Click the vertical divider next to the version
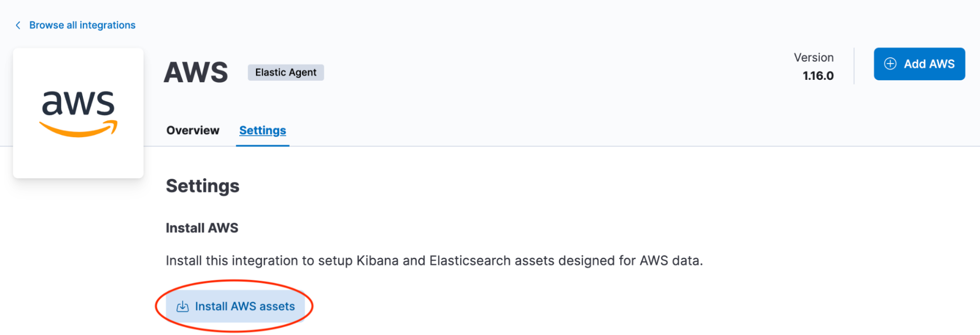 854,66
